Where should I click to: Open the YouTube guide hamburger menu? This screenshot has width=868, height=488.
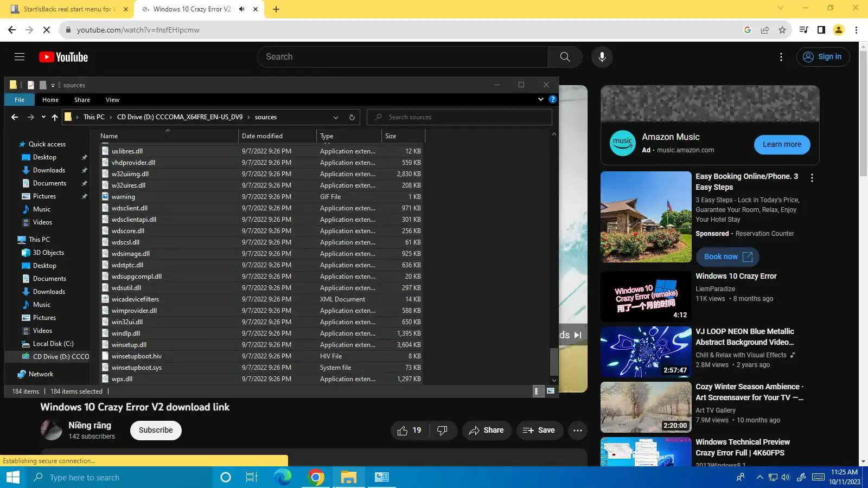coord(20,57)
